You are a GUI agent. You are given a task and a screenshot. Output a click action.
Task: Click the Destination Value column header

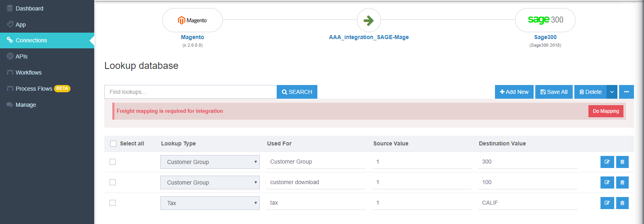[x=502, y=143]
